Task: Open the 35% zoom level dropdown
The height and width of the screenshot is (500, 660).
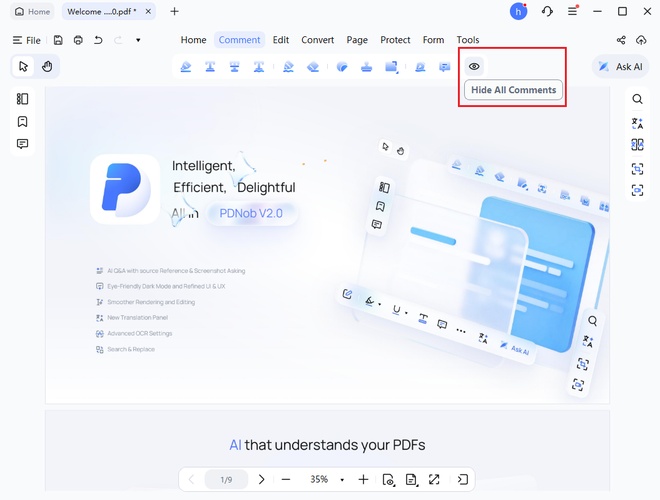Action: pos(342,480)
